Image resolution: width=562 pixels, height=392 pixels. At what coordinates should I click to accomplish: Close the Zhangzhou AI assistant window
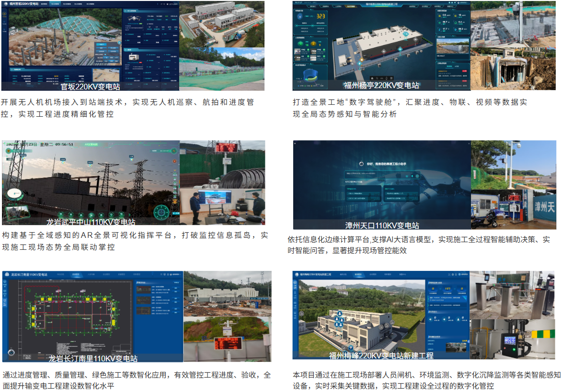point(469,143)
